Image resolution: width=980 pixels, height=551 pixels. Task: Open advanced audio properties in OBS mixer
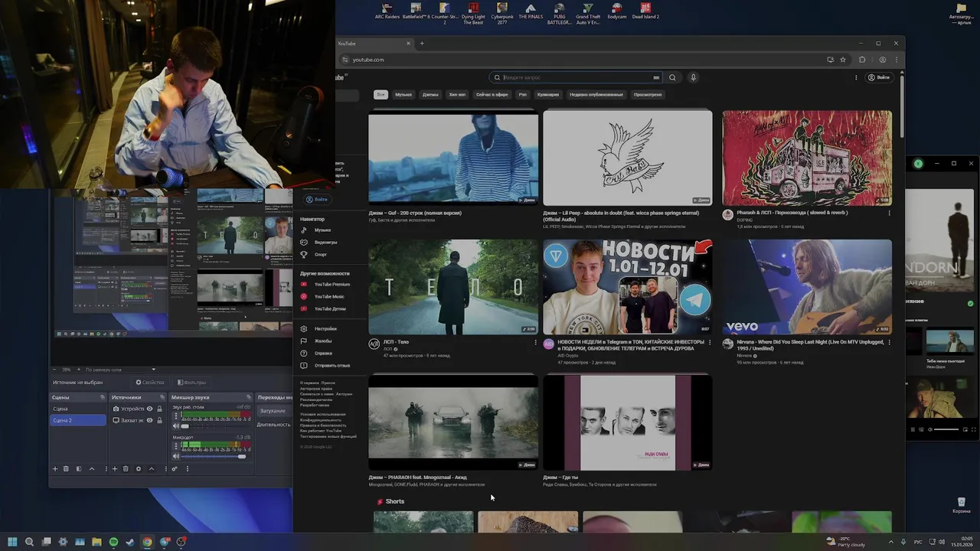pyautogui.click(x=175, y=469)
